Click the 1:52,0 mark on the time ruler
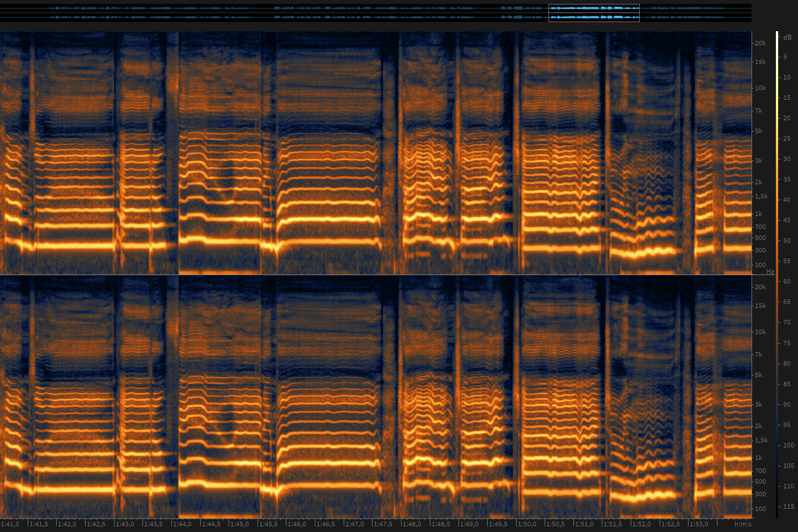798x532 pixels. [641, 524]
